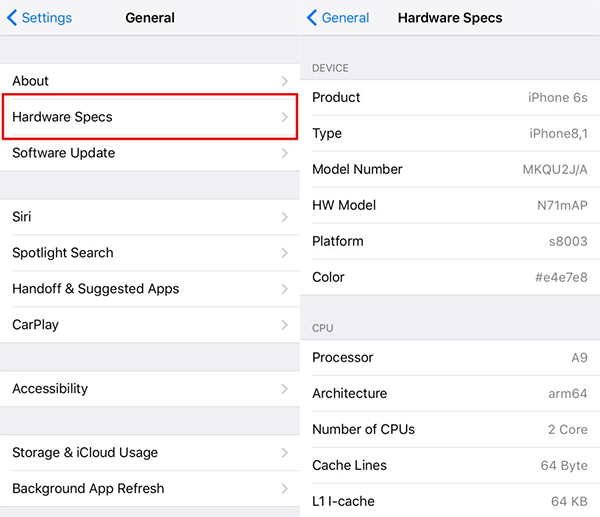
Task: Expand the Spotlight Search chevron
Action: [284, 253]
